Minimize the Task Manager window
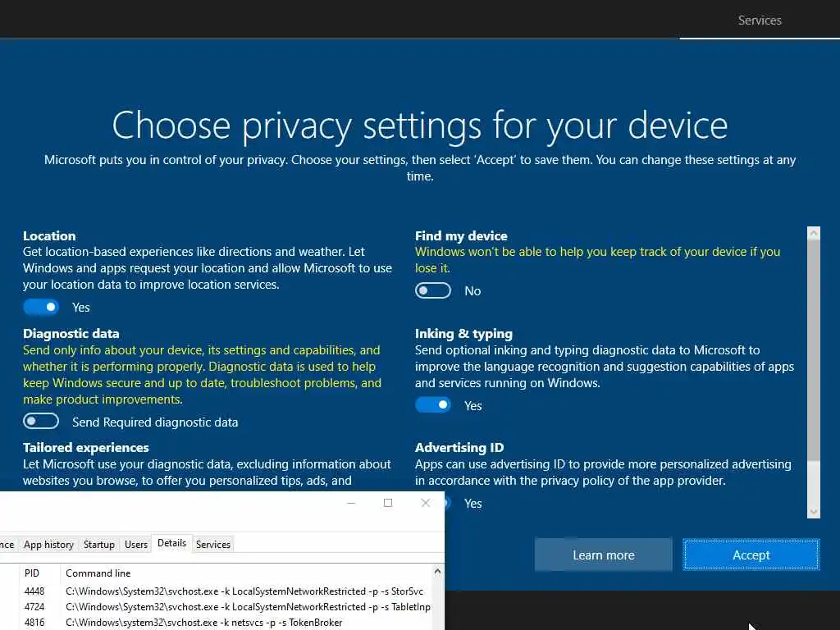840x630 pixels. (351, 503)
